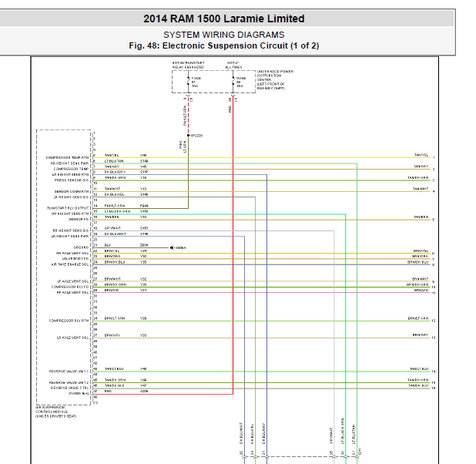
Task: Click the "GROUND" pin label
Action: (x=81, y=247)
